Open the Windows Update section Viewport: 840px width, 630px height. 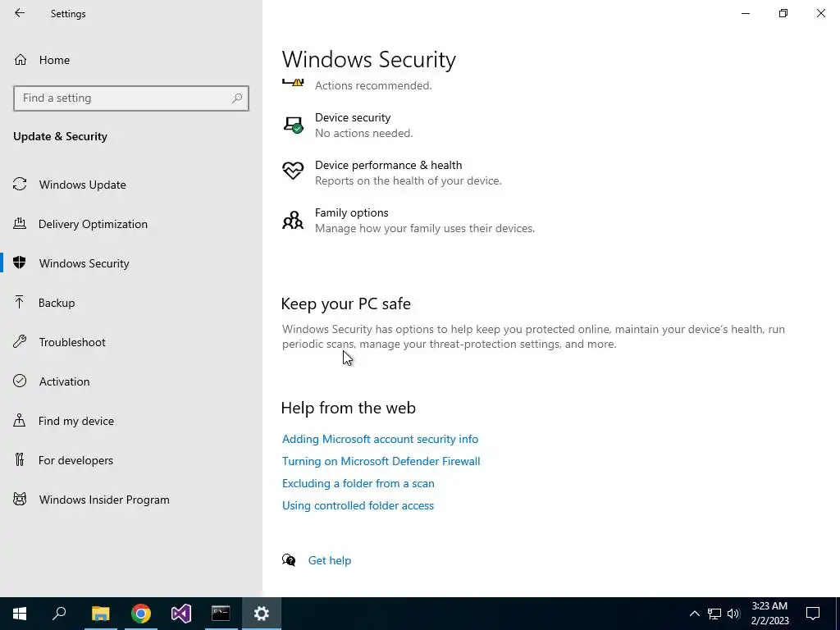click(x=83, y=185)
